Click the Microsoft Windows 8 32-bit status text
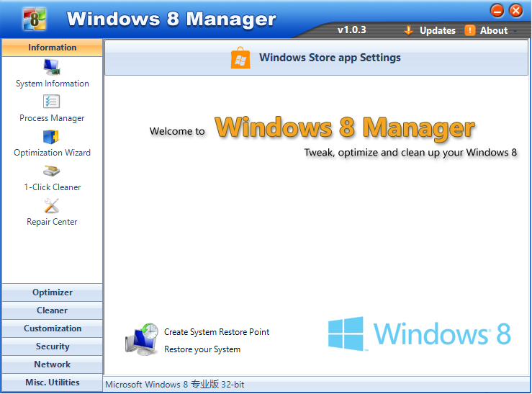 (174, 385)
